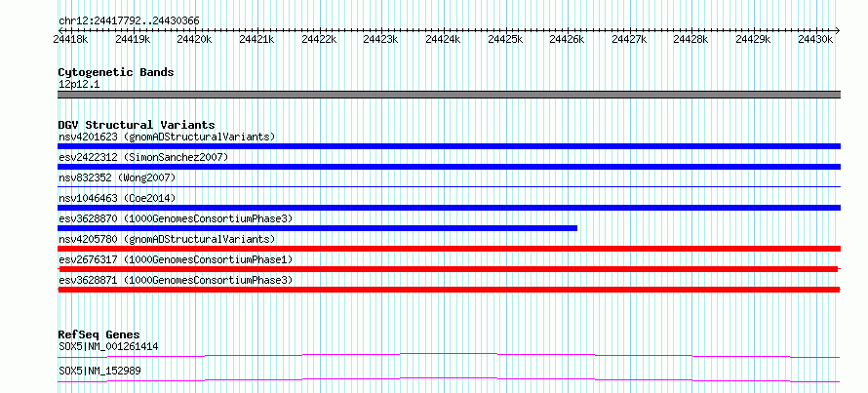Open the nsv4205780 gnomAD variant label
The image size is (868, 393).
click(x=167, y=239)
